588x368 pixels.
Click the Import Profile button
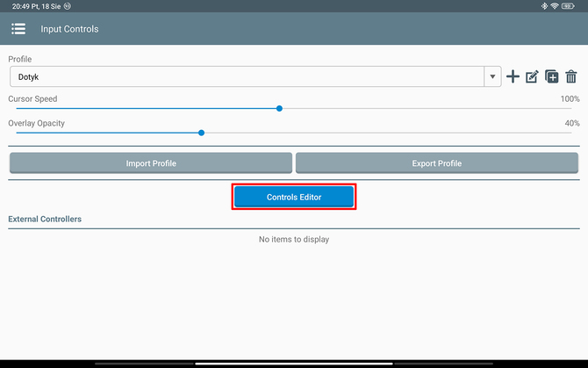(x=151, y=163)
